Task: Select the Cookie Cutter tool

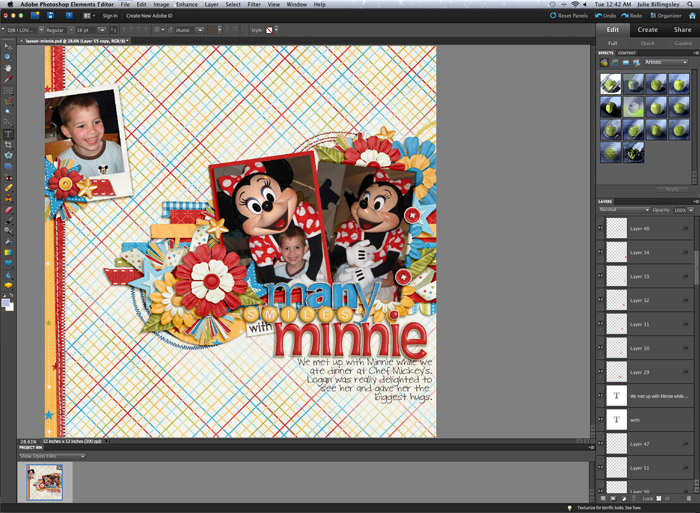Action: 8,155
